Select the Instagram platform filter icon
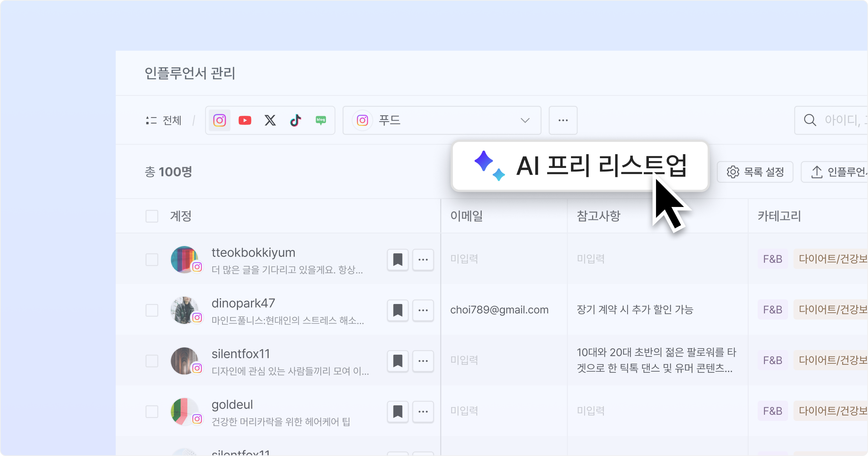 [220, 120]
